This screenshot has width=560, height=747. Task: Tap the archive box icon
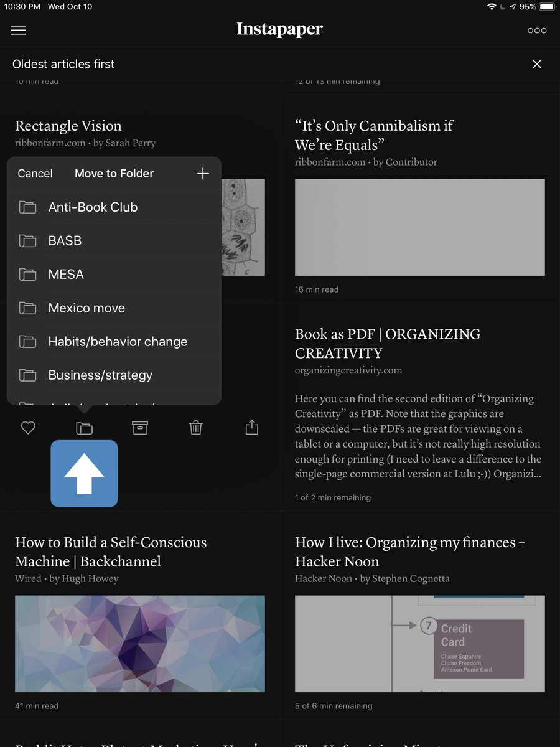point(140,428)
